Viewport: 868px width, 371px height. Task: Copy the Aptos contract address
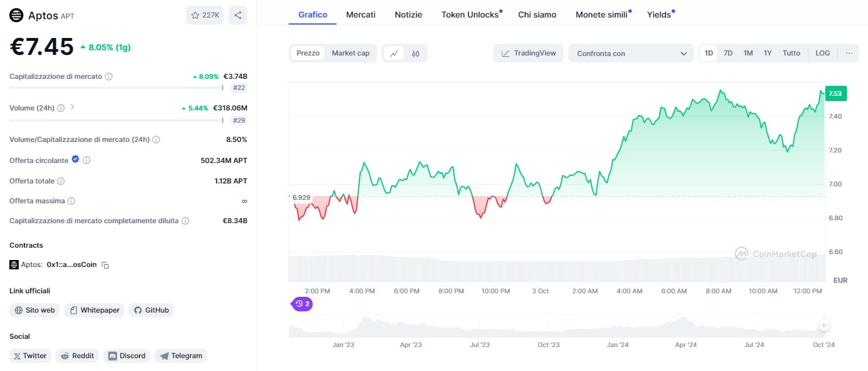pyautogui.click(x=105, y=265)
